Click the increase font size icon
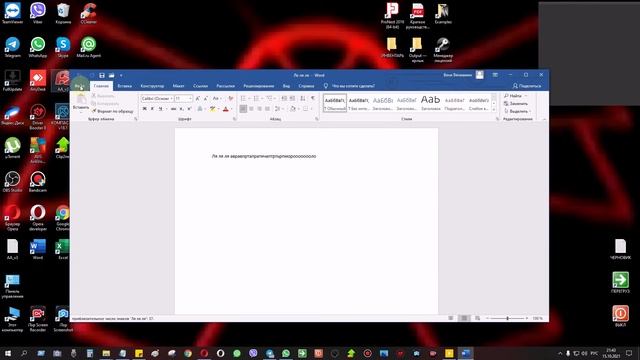This screenshot has width=640, height=360. 198,98
